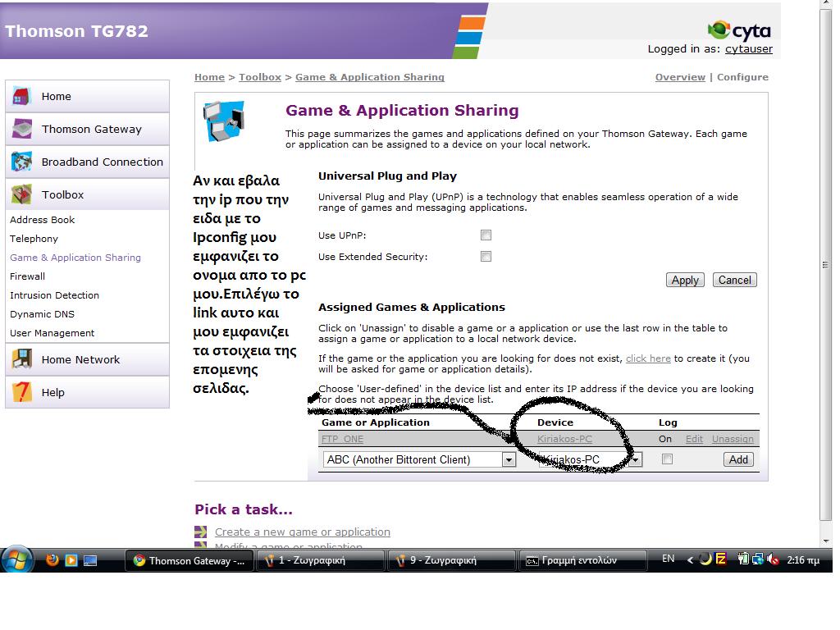The height and width of the screenshot is (630, 840).
Task: Launch the media player quick launch icon
Action: pyautogui.click(x=71, y=560)
